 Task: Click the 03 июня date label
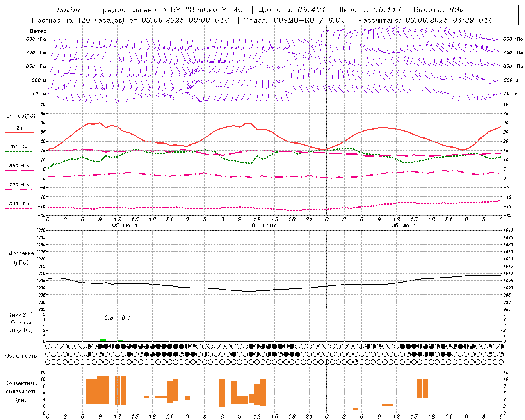125,226
